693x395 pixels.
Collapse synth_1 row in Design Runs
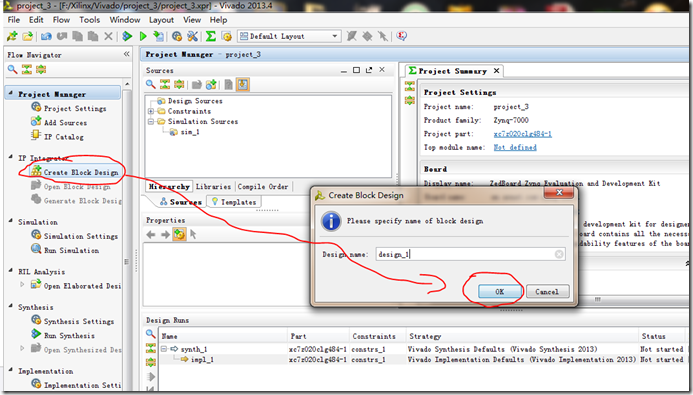(164, 349)
